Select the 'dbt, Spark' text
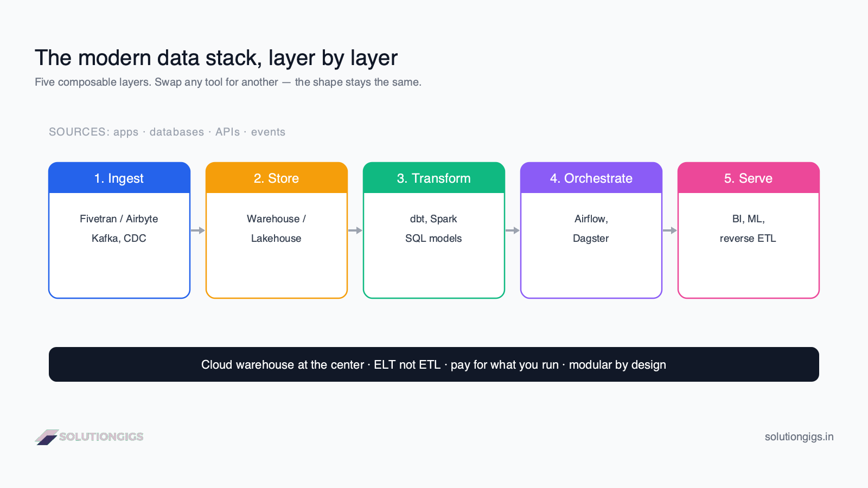 point(433,219)
